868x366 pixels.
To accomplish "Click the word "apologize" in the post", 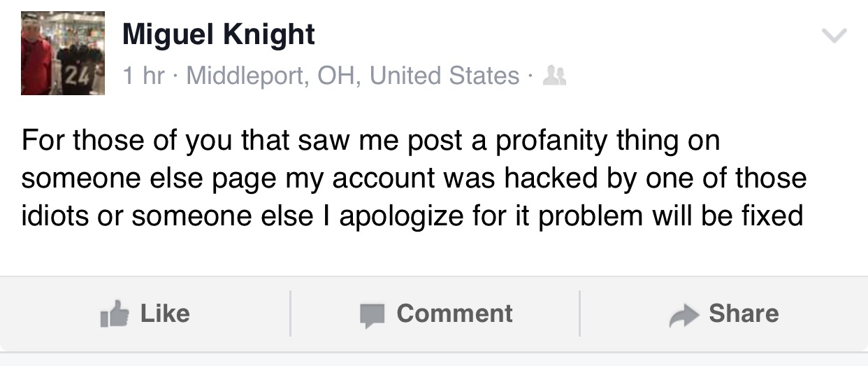I will tap(407, 215).
